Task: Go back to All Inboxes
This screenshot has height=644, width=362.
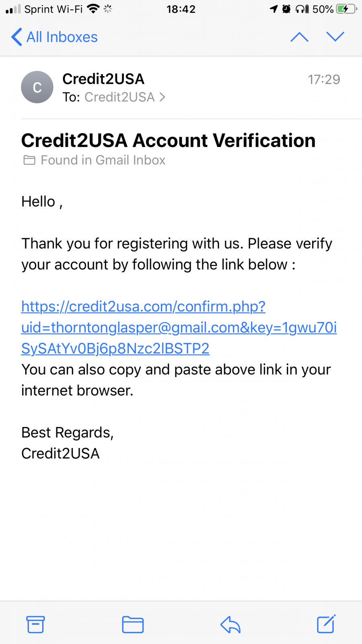Action: coord(54,37)
